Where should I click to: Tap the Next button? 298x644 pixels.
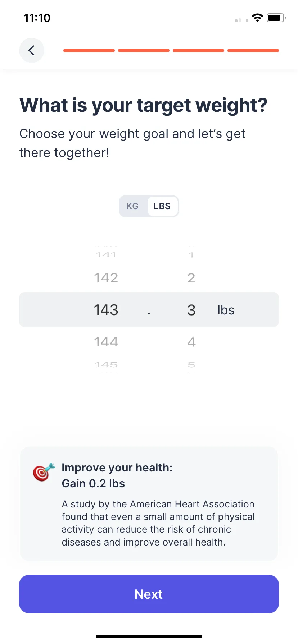(x=149, y=594)
